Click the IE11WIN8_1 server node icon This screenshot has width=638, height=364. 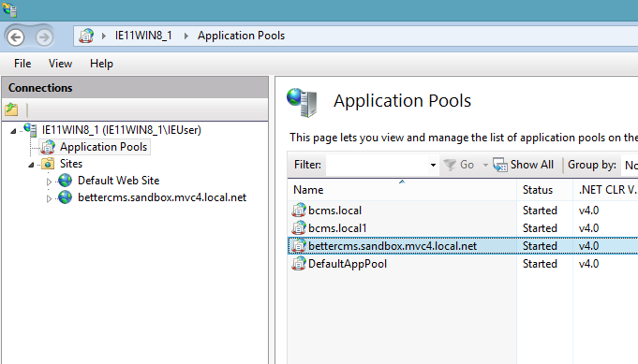[x=30, y=130]
